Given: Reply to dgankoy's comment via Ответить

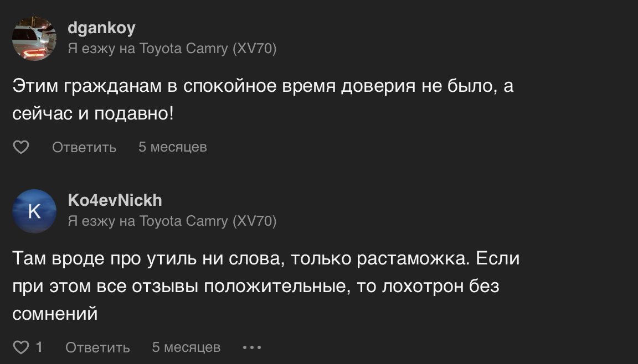Looking at the screenshot, I should (84, 147).
